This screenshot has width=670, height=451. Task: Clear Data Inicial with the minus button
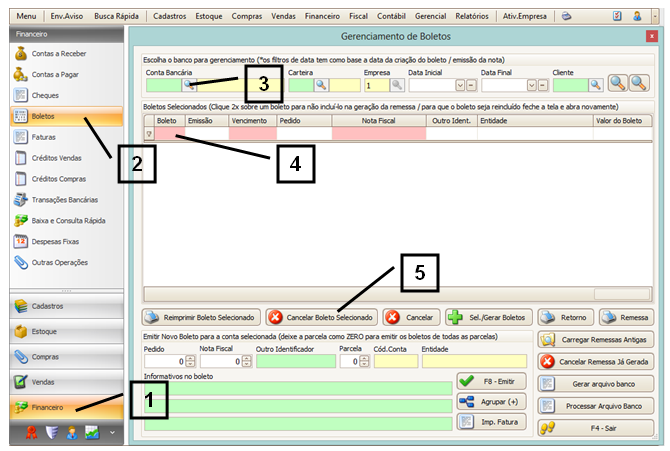click(x=471, y=85)
